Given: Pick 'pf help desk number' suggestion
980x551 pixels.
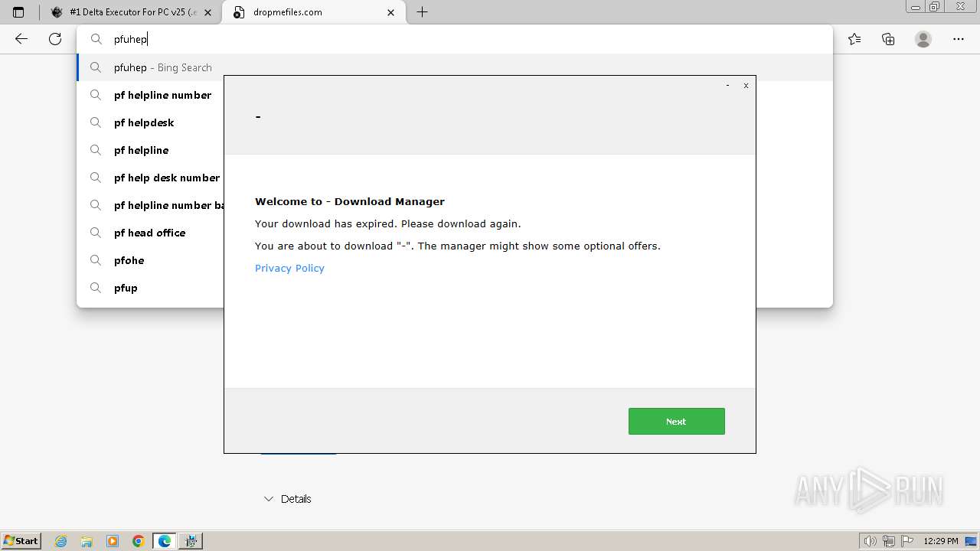Looking at the screenshot, I should point(166,178).
